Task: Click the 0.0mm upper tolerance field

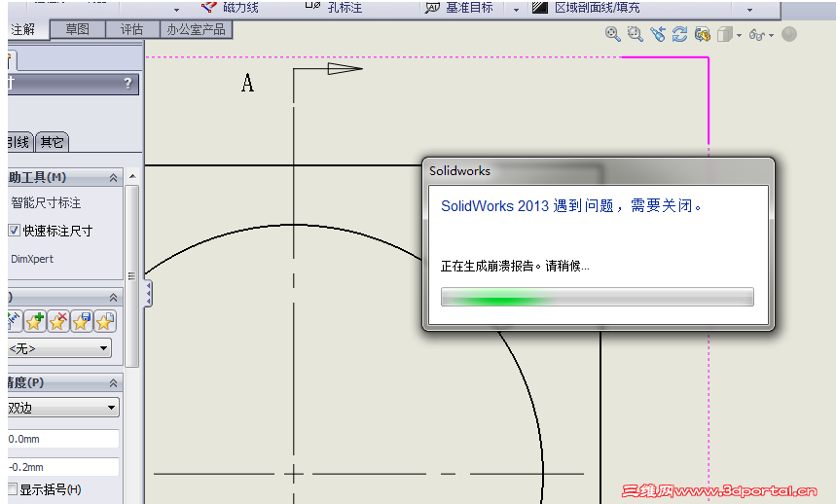Action: tap(63, 439)
